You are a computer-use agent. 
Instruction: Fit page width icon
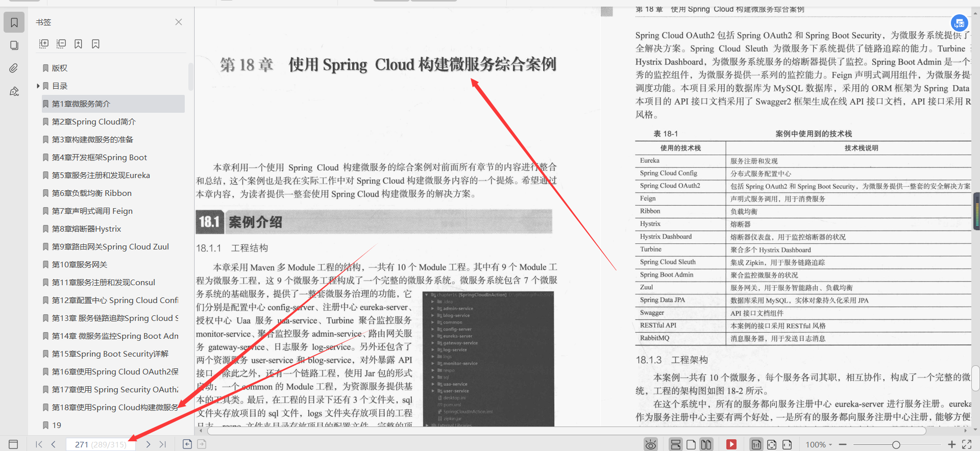coord(787,444)
